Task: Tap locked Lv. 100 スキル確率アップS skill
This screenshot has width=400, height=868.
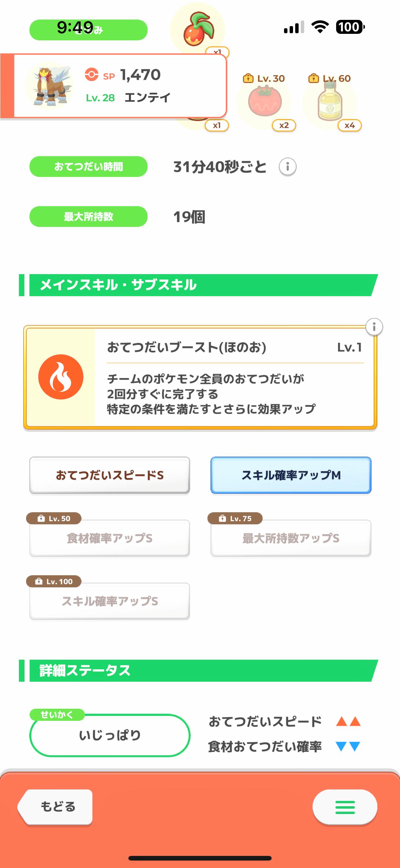Action: (110, 601)
